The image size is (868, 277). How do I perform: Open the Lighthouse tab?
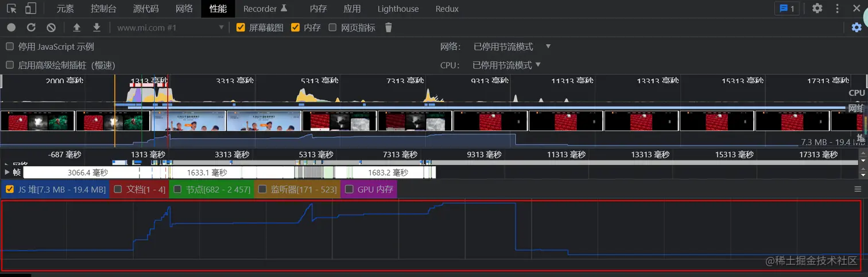(x=398, y=9)
